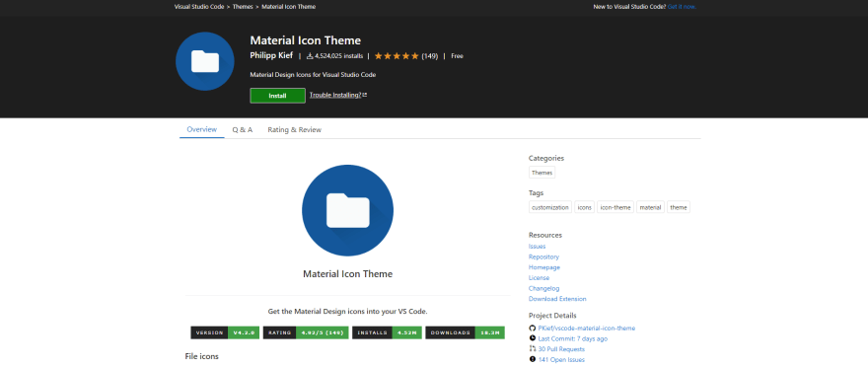Screen dimensions: 868x366
Task: Click the open issues alert icon
Action: (533, 359)
